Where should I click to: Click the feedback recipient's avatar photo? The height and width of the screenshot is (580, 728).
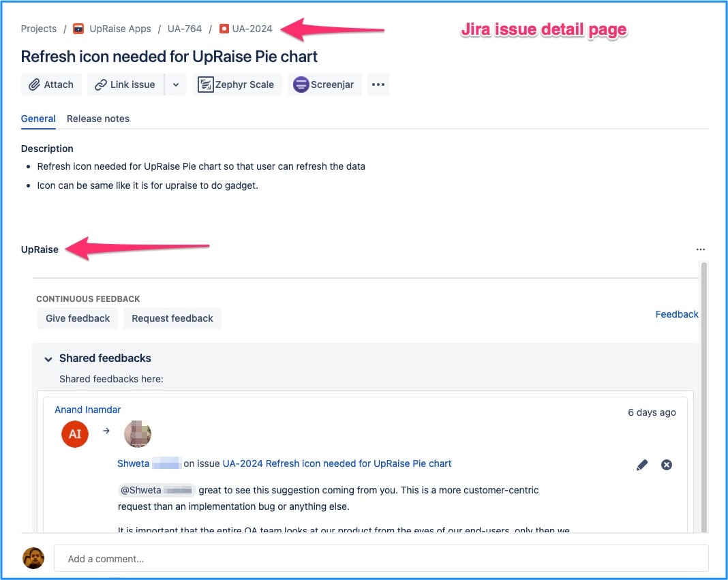click(x=138, y=434)
